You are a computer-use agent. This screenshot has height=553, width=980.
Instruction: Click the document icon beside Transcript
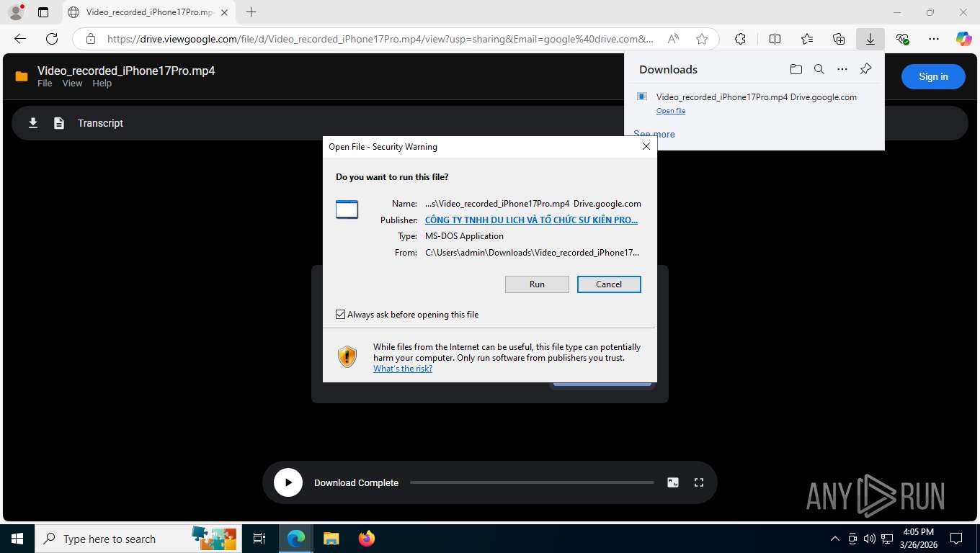59,123
